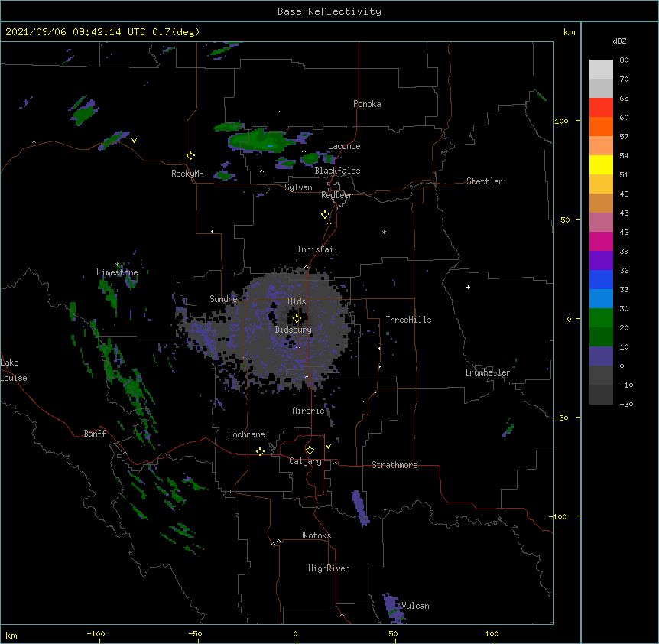Viewport: 659px width, 644px height.
Task: Click the 45 dBZ legend value
Action: pyautogui.click(x=624, y=213)
